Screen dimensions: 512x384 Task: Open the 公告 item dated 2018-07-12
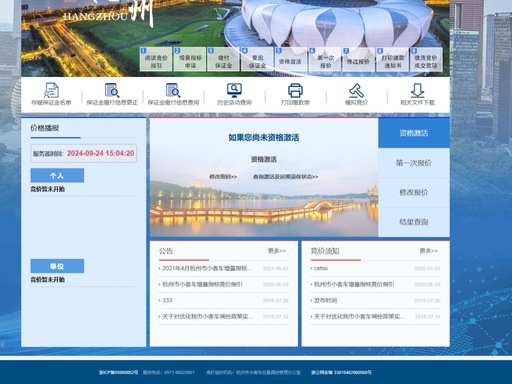[208, 316]
